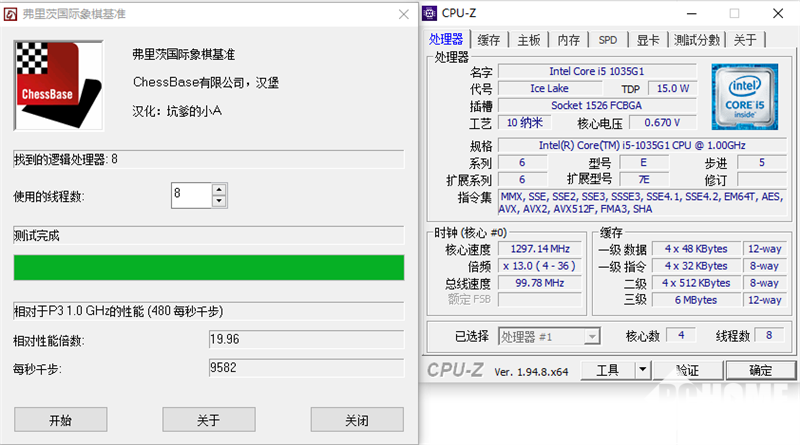Increase the thread count with up arrow
This screenshot has height=445, width=800.
click(x=219, y=189)
